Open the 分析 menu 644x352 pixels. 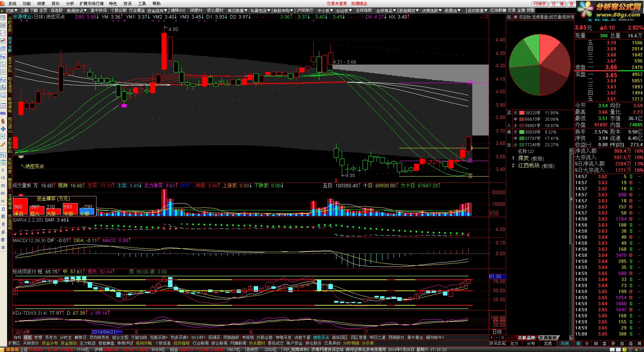70,3
